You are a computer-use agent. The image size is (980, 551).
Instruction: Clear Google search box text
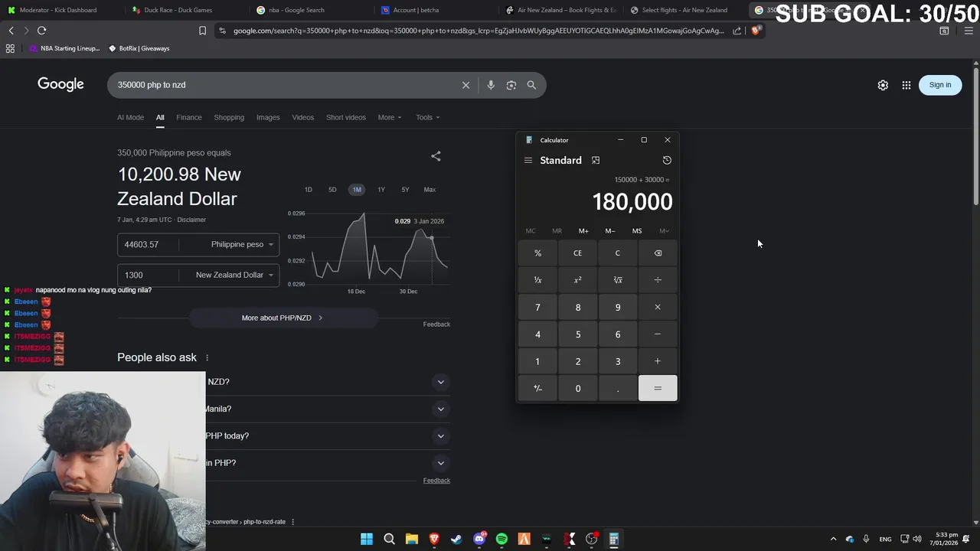tap(465, 85)
